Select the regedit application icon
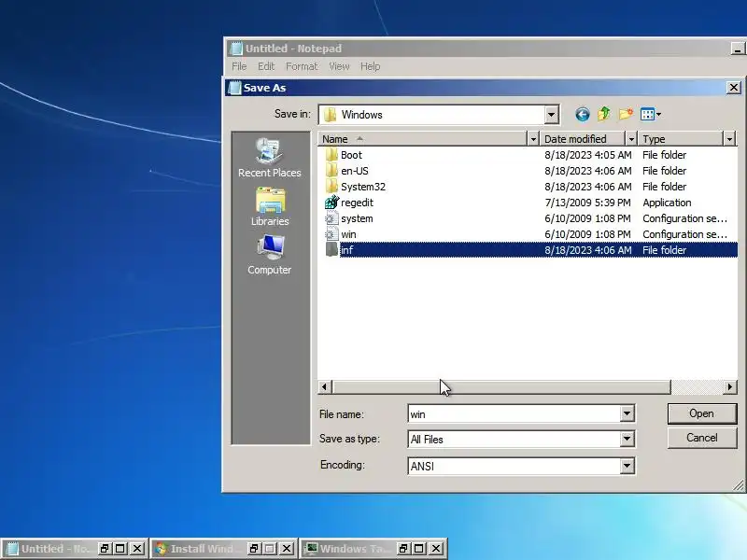The height and width of the screenshot is (560, 747). point(331,203)
